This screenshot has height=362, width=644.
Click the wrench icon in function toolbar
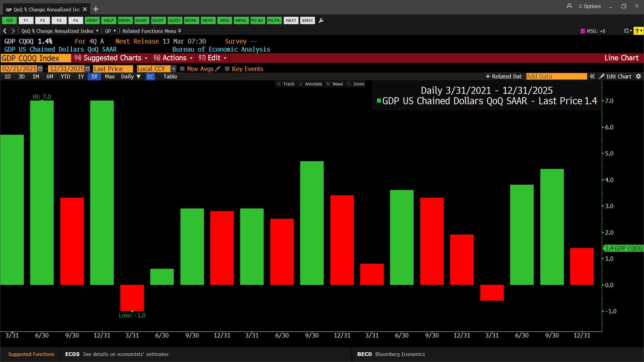pyautogui.click(x=321, y=20)
